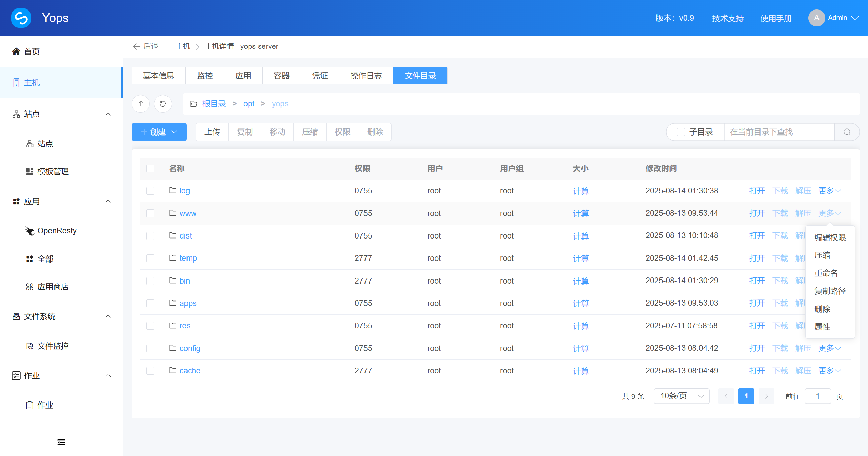Image resolution: width=868 pixels, height=456 pixels.
Task: Click the go-up directory arrow icon
Action: (x=140, y=104)
